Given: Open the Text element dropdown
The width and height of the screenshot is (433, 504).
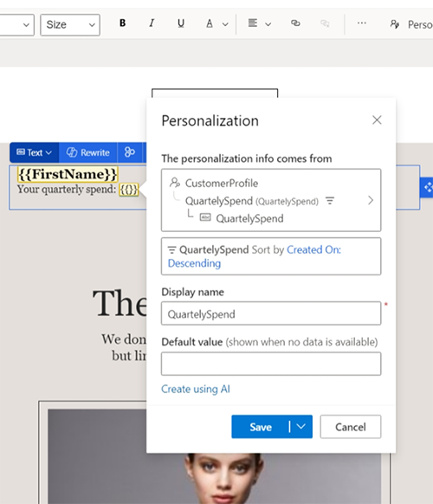Looking at the screenshot, I should (x=34, y=152).
